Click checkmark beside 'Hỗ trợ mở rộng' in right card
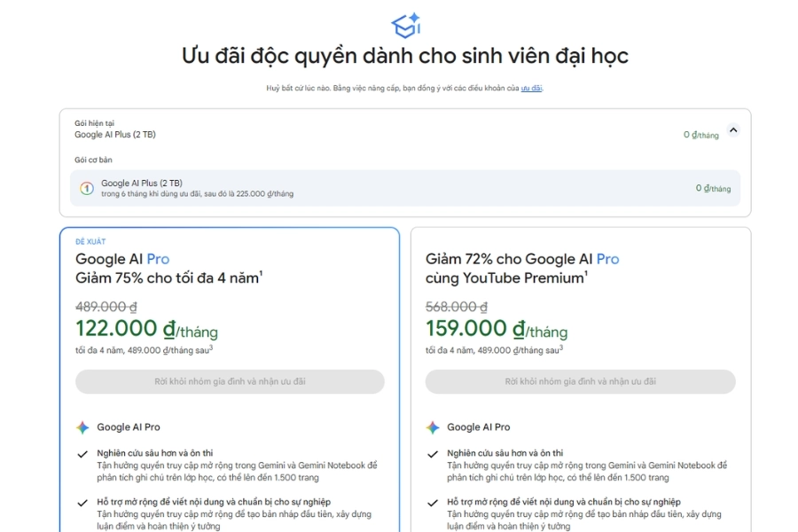The height and width of the screenshot is (532, 798). (x=433, y=503)
